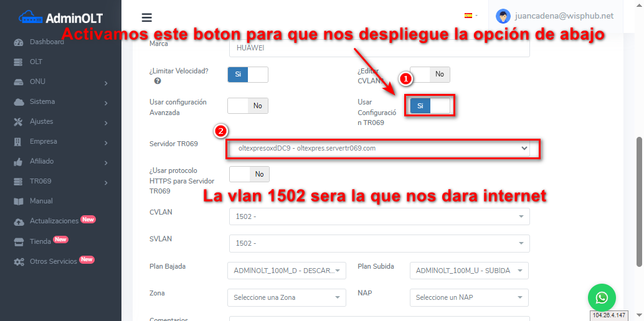Expand the ONU sidebar menu
The width and height of the screenshot is (644, 321).
click(x=60, y=82)
